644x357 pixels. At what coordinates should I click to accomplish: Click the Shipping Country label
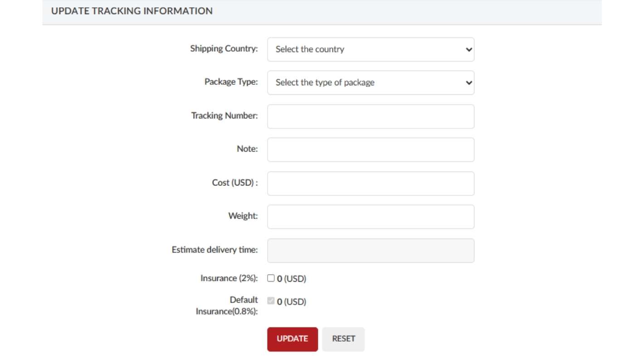(x=224, y=49)
